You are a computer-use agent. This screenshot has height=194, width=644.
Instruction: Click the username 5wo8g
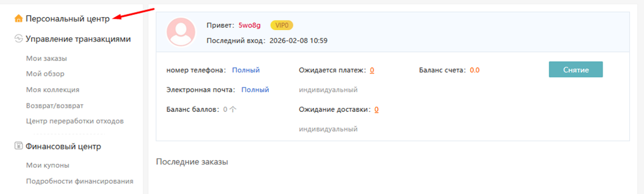pyautogui.click(x=250, y=25)
